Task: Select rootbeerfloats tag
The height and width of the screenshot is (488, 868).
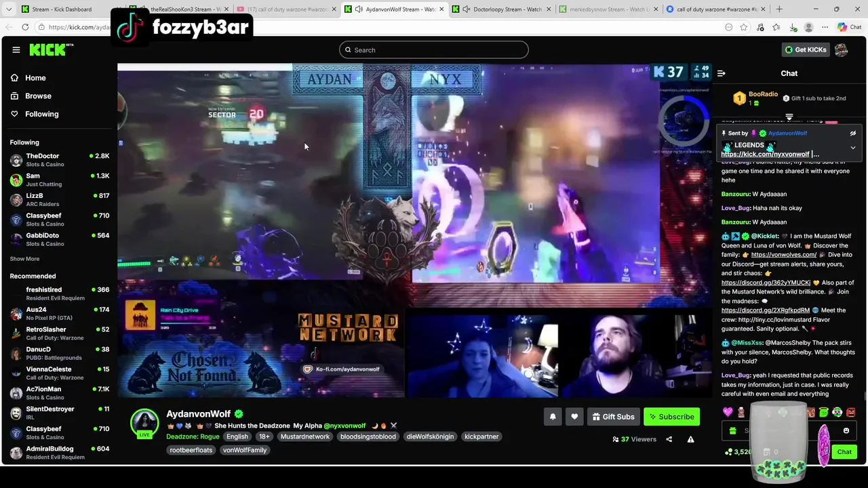Action: [191, 450]
